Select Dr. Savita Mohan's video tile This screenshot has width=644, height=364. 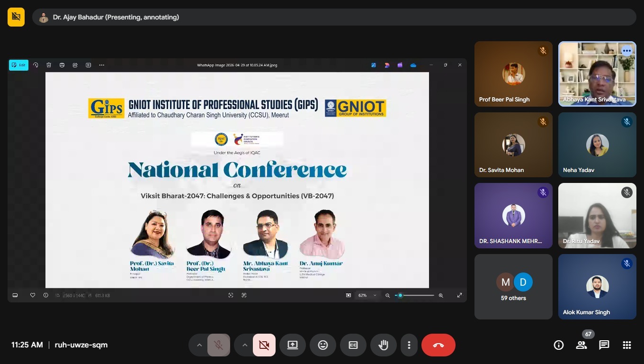513,145
